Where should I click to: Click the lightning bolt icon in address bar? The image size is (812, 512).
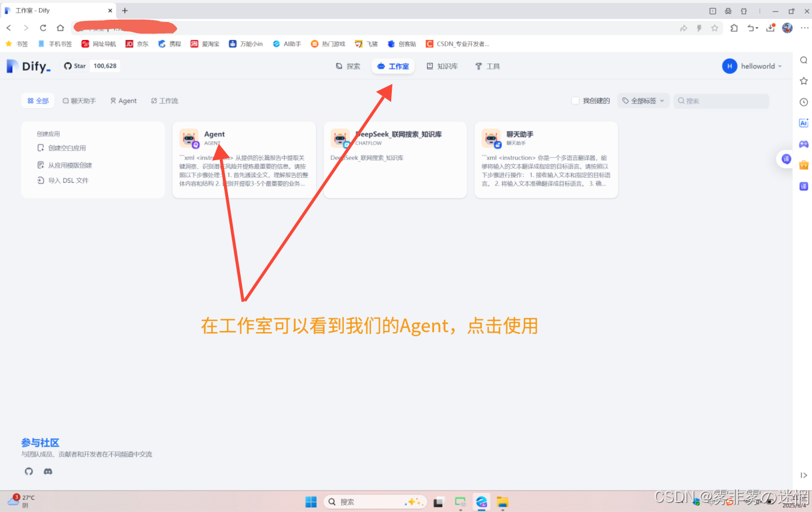[699, 28]
